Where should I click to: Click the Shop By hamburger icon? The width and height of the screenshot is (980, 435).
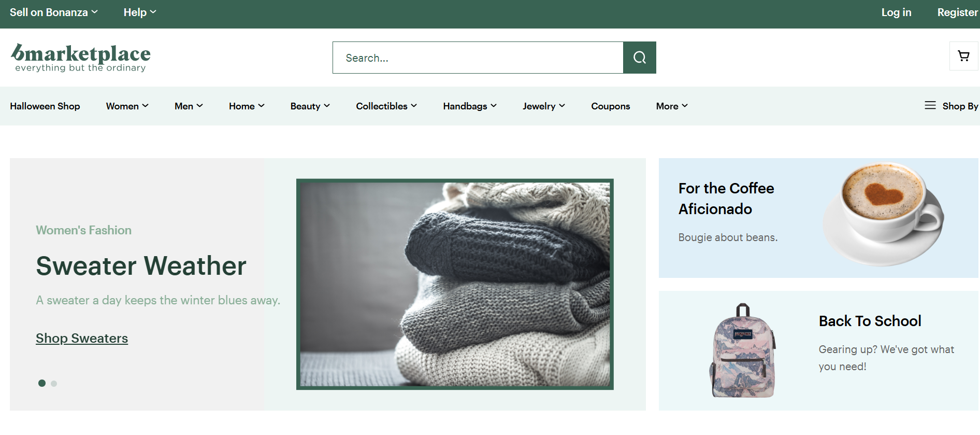(x=930, y=105)
